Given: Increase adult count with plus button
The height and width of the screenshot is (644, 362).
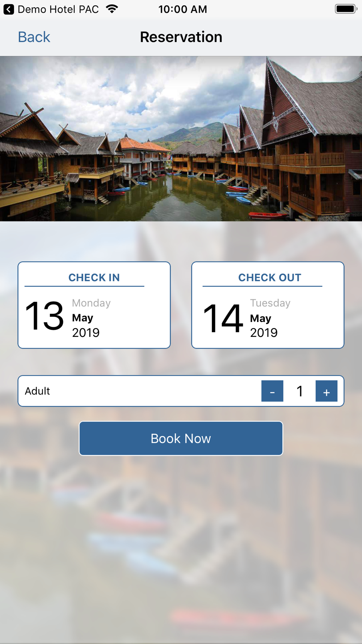Looking at the screenshot, I should coord(327,391).
